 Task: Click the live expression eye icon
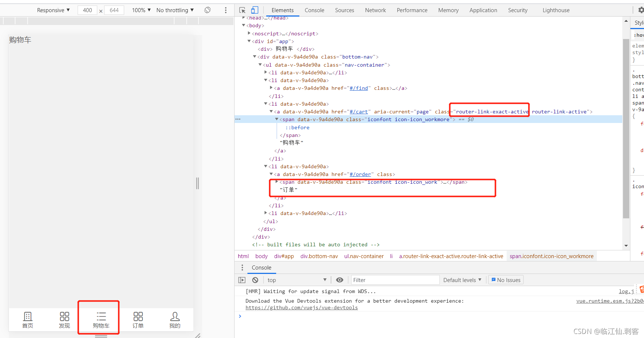(x=339, y=280)
